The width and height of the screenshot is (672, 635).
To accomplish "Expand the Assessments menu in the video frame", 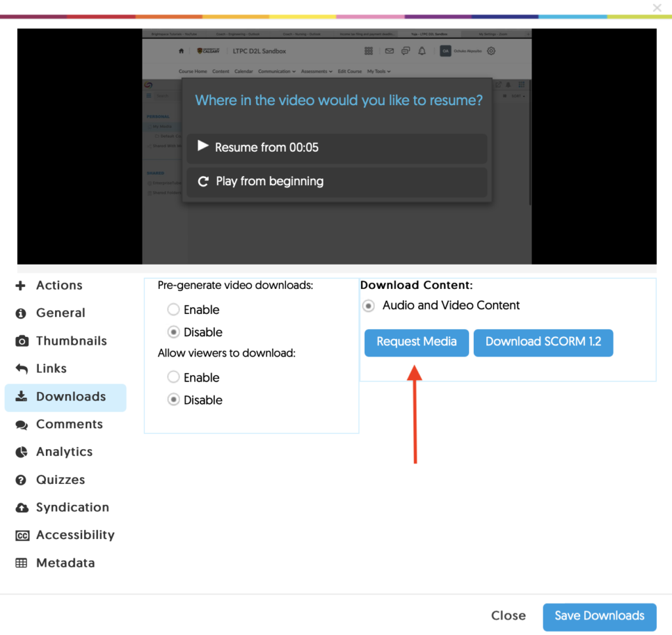I will click(317, 71).
